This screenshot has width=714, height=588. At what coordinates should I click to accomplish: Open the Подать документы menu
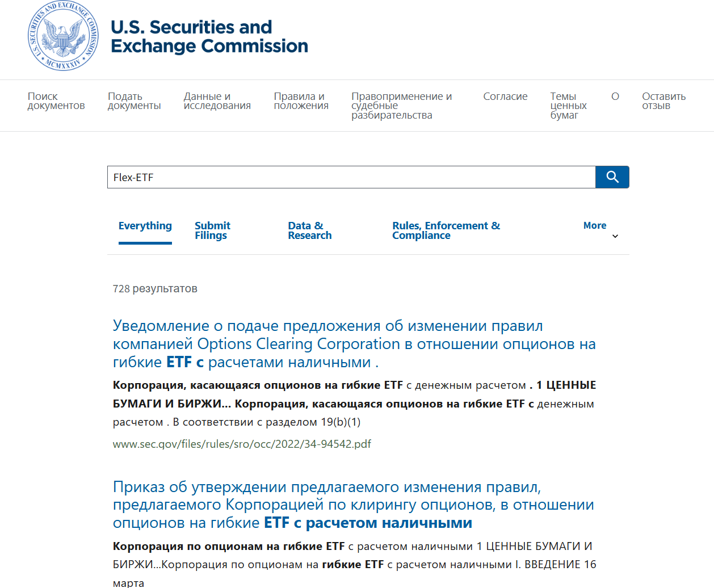135,101
